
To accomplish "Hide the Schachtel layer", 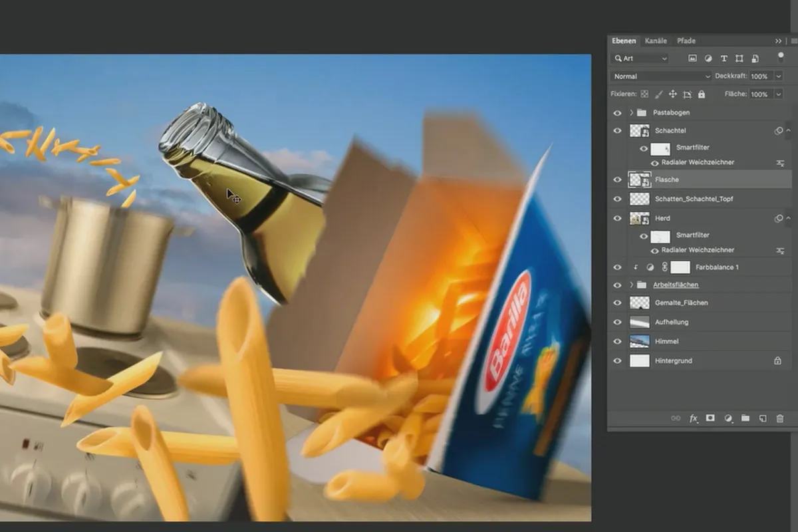I will [618, 131].
